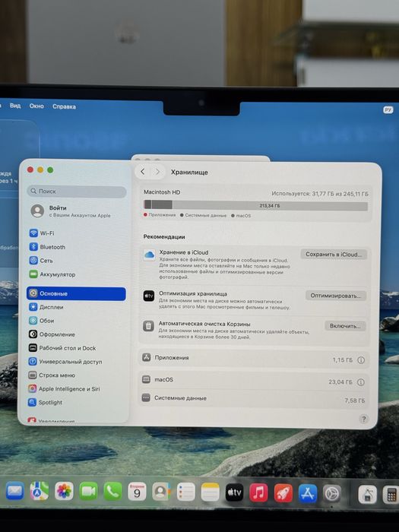Viewport: 399px width, 532px height.
Task: Click the Macintosh HD storage usage bar
Action: 255,205
